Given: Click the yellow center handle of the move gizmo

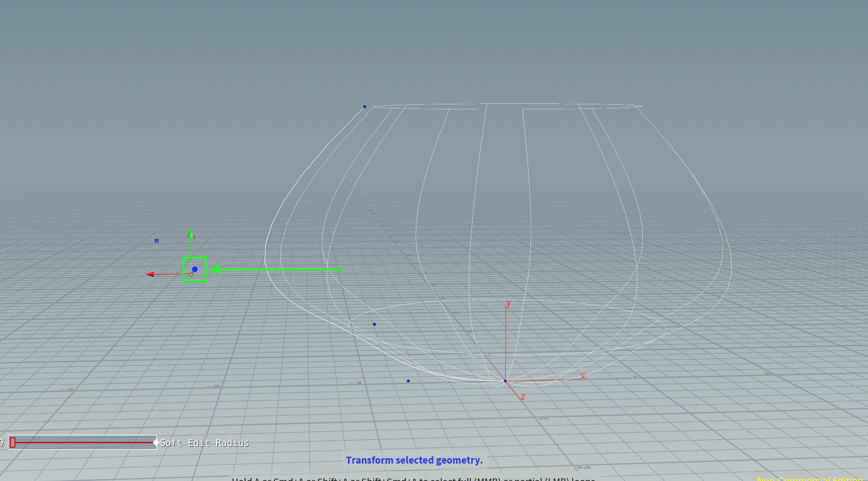Looking at the screenshot, I should pos(191,273).
